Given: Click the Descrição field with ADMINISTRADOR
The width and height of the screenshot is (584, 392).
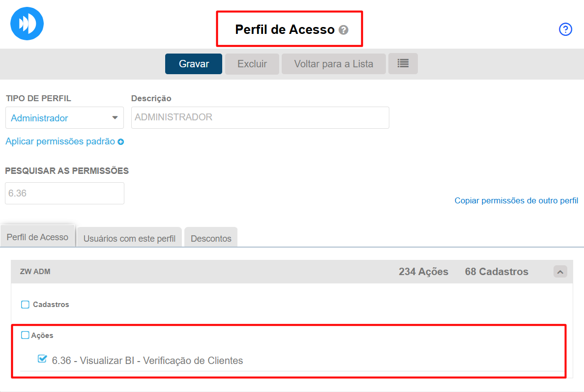Looking at the screenshot, I should pos(260,117).
